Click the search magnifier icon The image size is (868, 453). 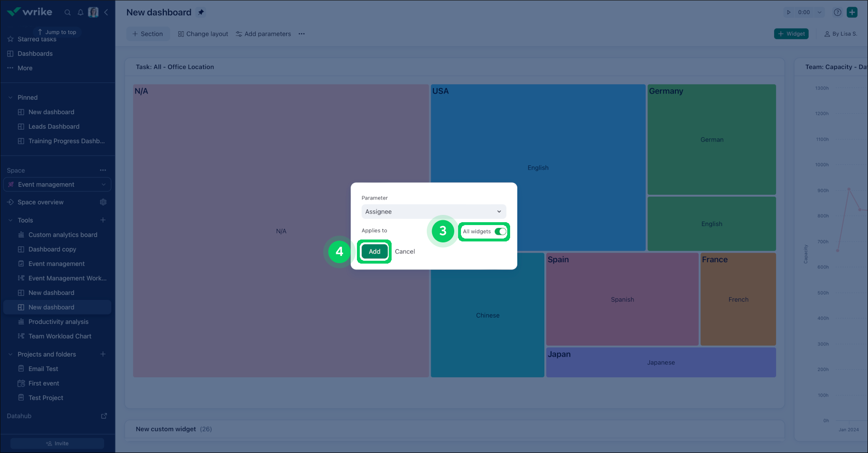tap(67, 13)
